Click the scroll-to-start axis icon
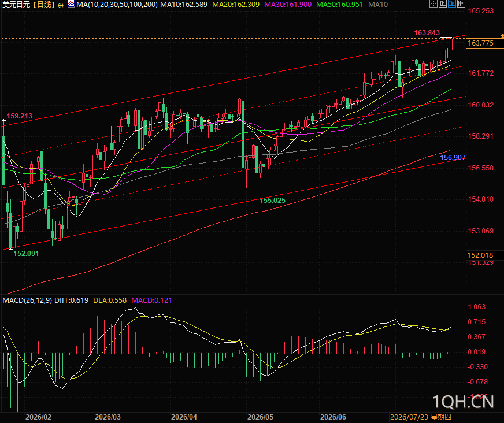 click(x=442, y=4)
